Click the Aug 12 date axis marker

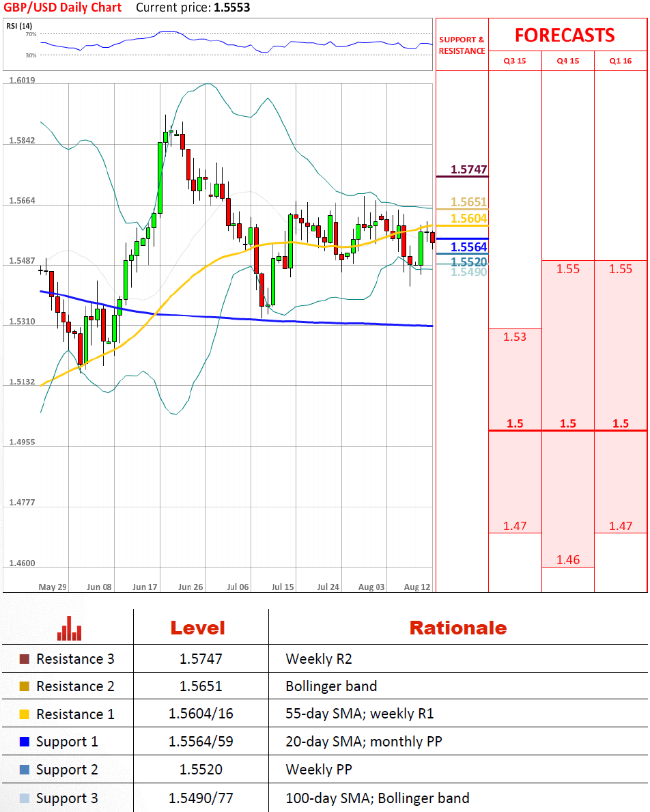[417, 587]
